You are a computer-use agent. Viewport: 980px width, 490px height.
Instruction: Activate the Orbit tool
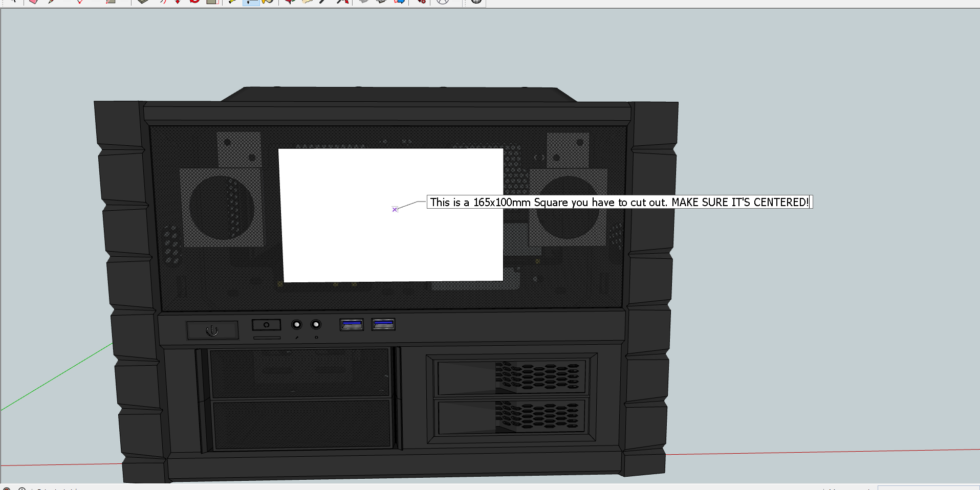[289, 2]
